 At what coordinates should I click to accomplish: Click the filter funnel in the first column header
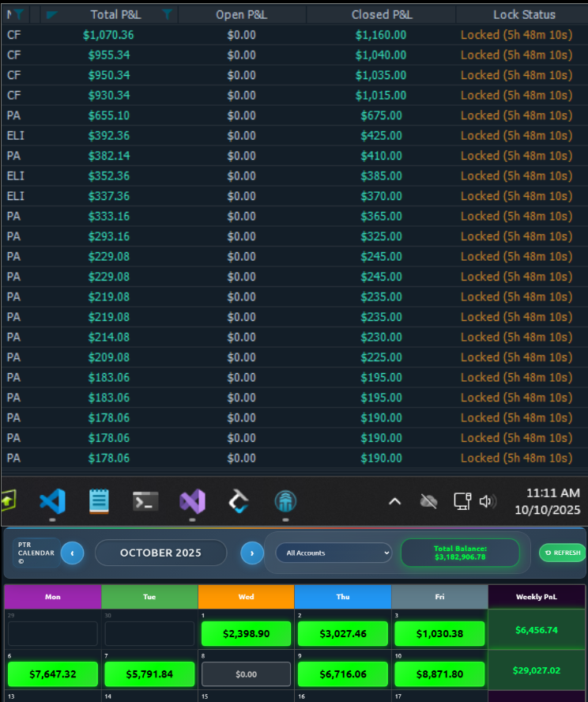coord(19,14)
